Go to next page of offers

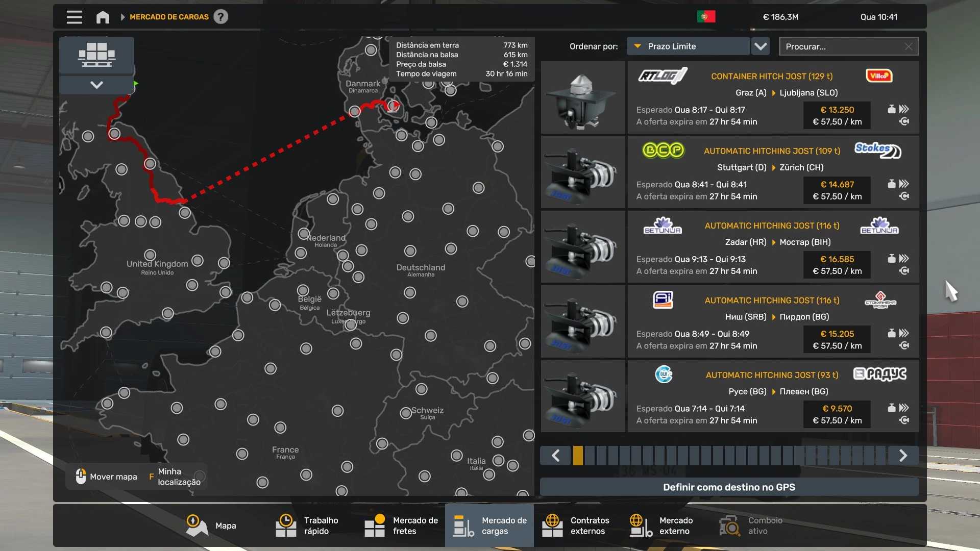click(903, 456)
